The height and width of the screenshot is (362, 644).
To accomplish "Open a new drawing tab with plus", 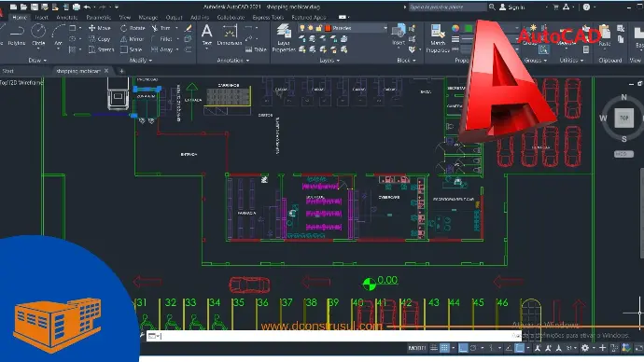I will pos(121,71).
